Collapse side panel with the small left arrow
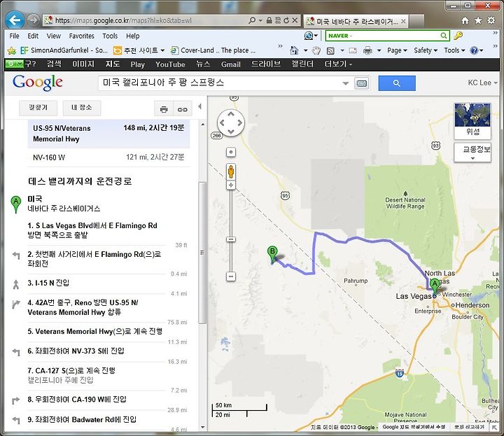 (x=200, y=106)
